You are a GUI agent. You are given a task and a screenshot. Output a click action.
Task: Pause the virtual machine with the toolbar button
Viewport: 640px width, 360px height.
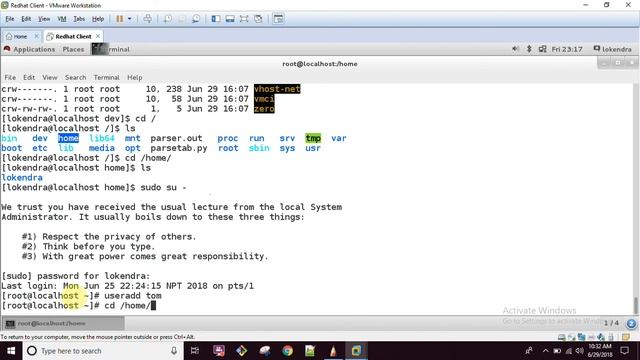pyautogui.click(x=120, y=19)
